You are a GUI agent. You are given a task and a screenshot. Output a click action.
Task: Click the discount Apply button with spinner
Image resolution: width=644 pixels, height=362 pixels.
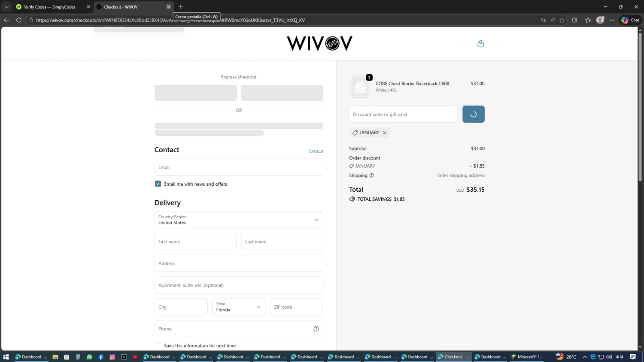click(x=474, y=114)
